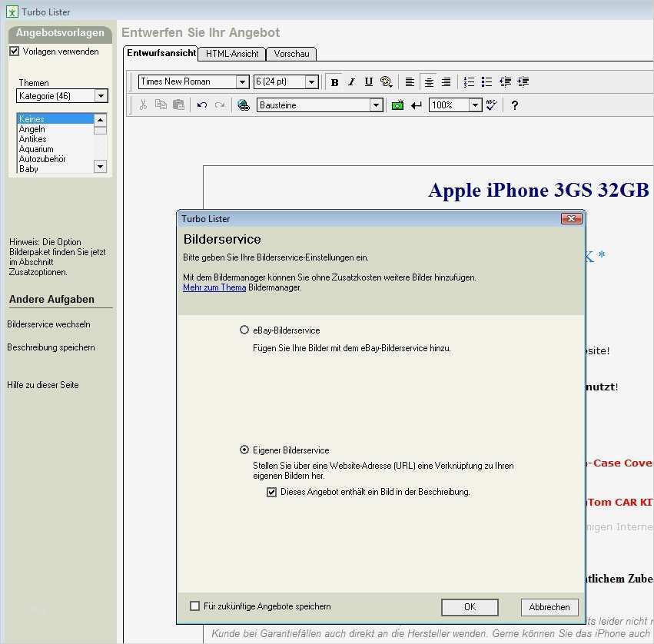Image resolution: width=654 pixels, height=644 pixels.
Task: Click the Turbo Lister app icon in title bar
Action: [12, 12]
